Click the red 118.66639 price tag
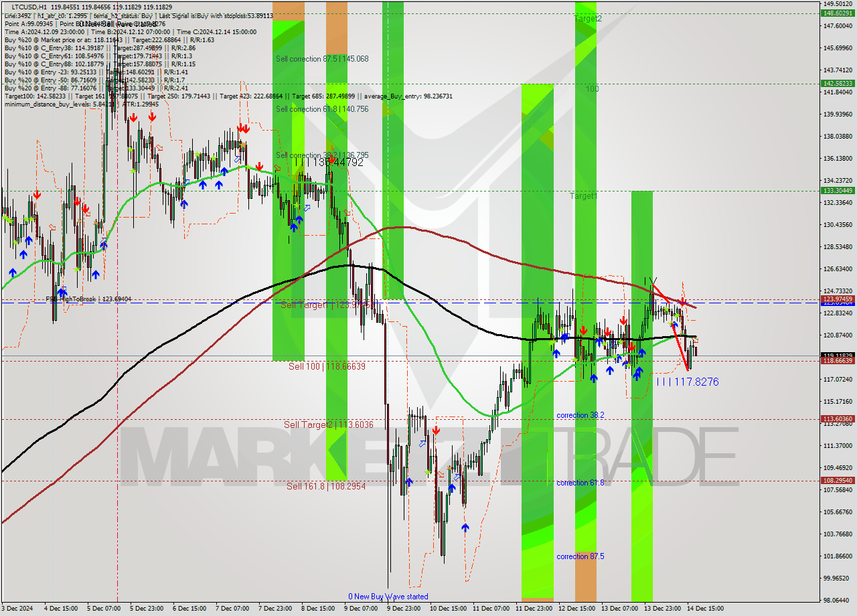This screenshot has height=616, width=857. click(838, 360)
